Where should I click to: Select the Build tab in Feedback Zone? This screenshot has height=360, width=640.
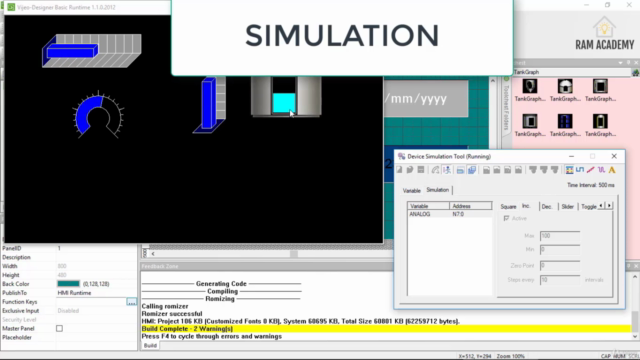pyautogui.click(x=150, y=345)
